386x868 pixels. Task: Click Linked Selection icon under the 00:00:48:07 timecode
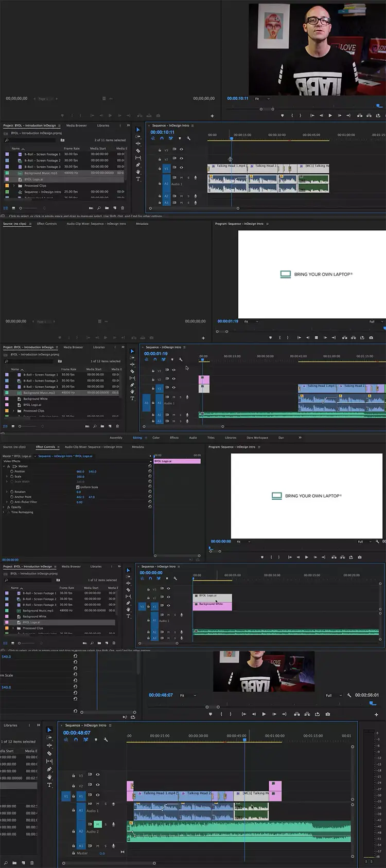tap(85, 740)
